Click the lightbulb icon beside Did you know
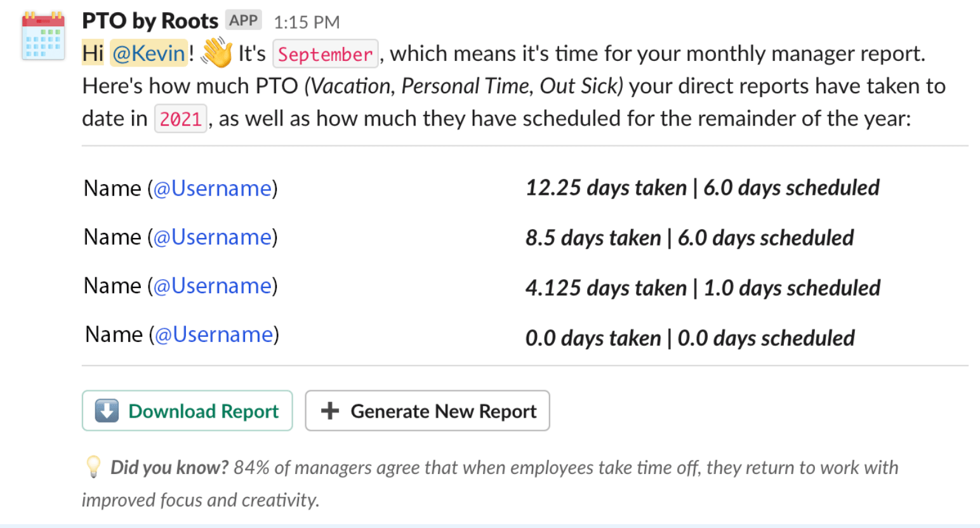980x528 pixels. [x=93, y=467]
